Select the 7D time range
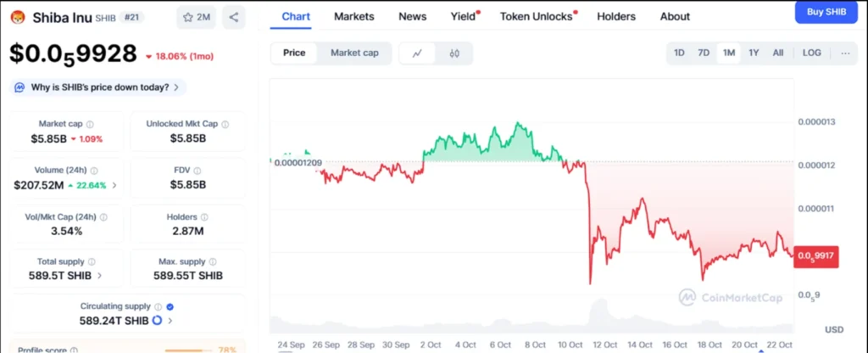 pos(704,53)
